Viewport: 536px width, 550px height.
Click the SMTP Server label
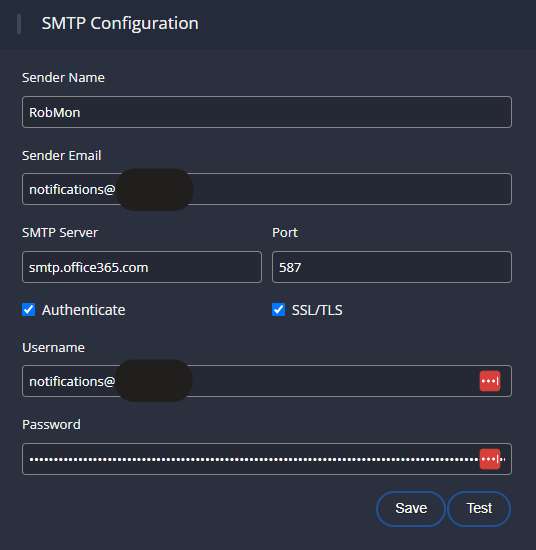pos(60,233)
